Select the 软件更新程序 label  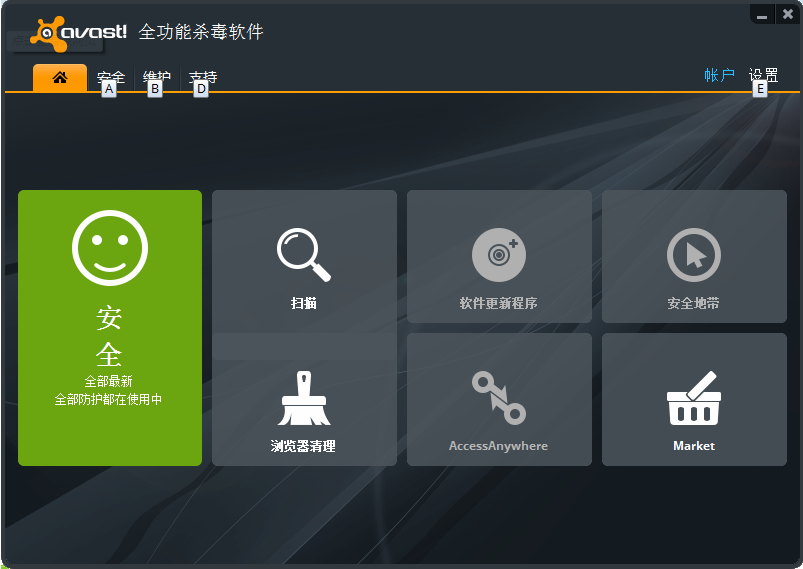coord(499,303)
